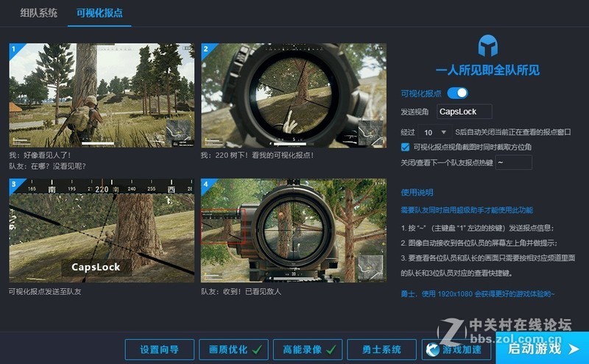Image resolution: width=589 pixels, height=364 pixels.
Task: Click the 高能录像 button
Action: tap(308, 350)
